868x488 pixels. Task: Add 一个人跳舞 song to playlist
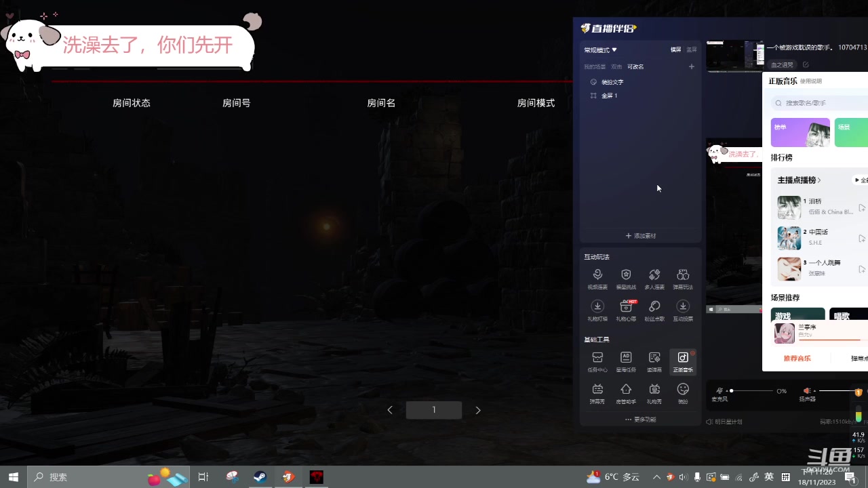tap(862, 269)
